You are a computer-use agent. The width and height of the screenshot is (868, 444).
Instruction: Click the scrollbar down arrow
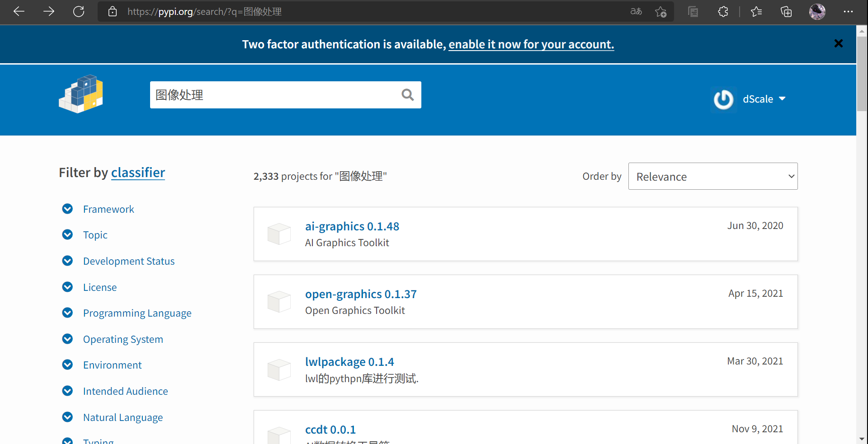pyautogui.click(x=862, y=439)
